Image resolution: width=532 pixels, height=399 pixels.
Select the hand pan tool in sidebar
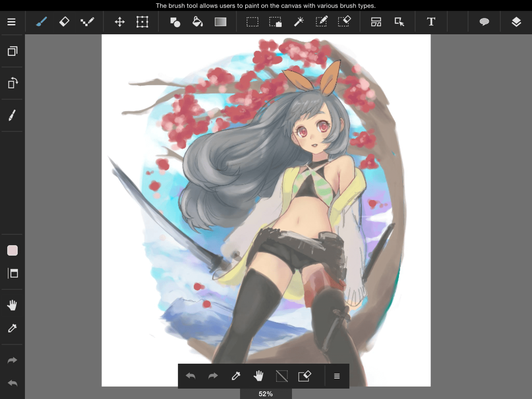(x=12, y=305)
